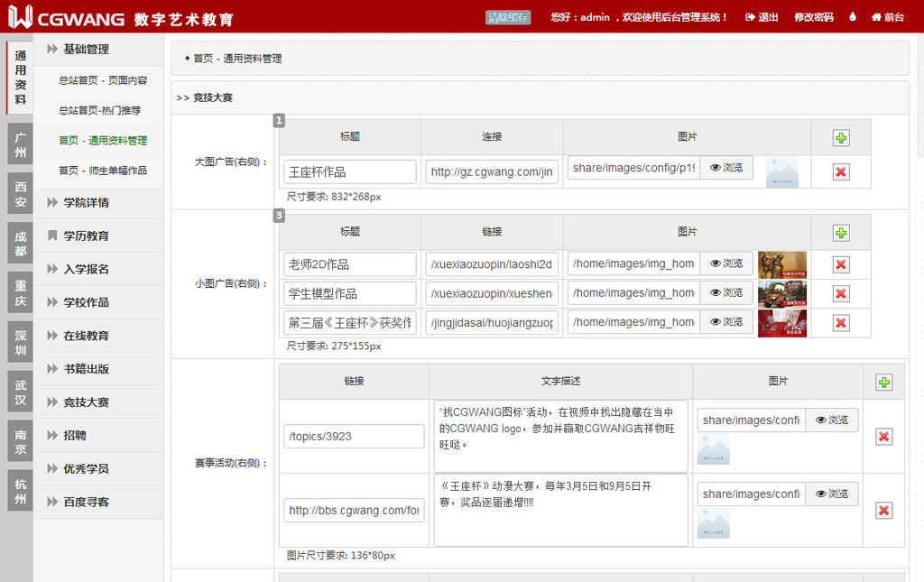Expand the 竞技大赛 menu section
The height and width of the screenshot is (582, 924).
tap(97, 402)
